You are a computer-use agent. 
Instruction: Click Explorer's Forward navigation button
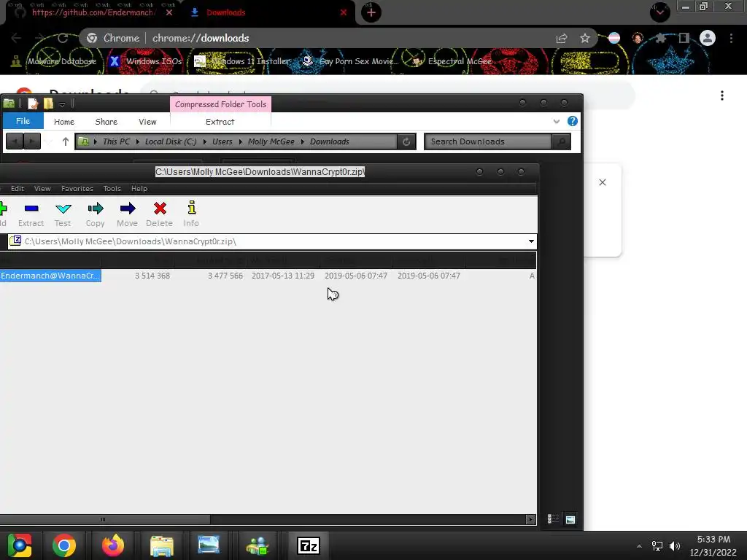point(32,141)
